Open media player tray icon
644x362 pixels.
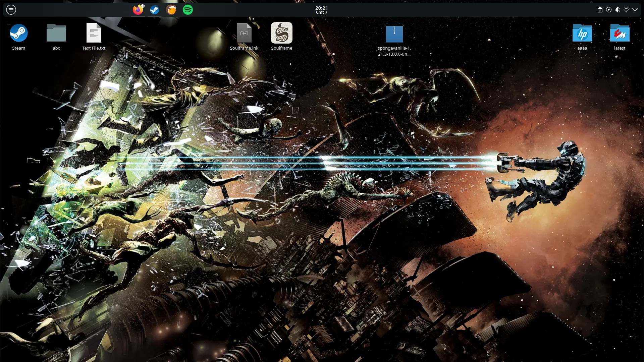[609, 10]
